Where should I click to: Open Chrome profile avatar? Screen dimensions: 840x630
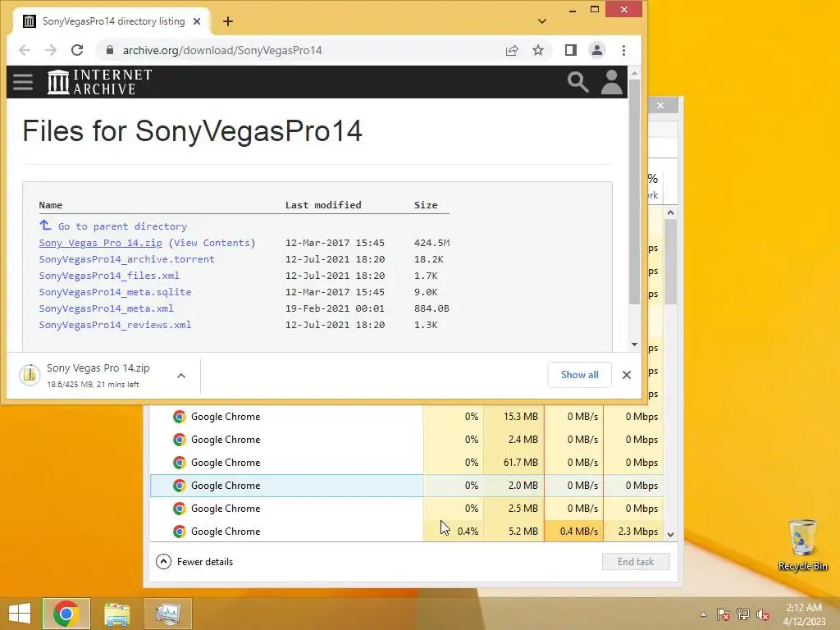(x=597, y=50)
